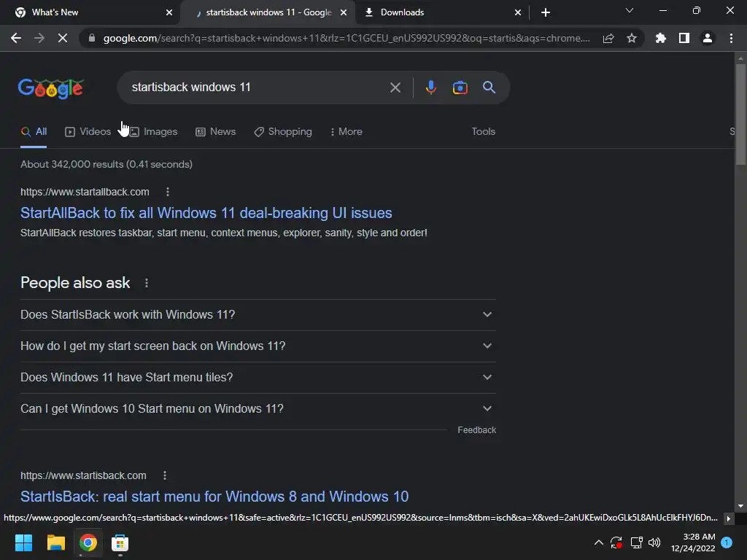Toggle the Chrome side panel
This screenshot has width=747, height=560.
click(x=684, y=38)
